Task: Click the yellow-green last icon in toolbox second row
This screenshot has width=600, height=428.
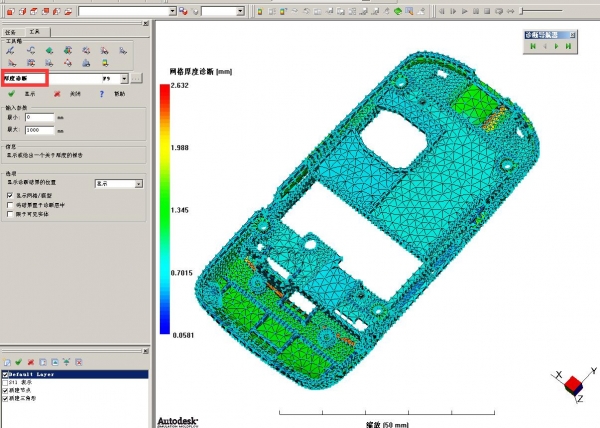Action: pyautogui.click(x=104, y=63)
